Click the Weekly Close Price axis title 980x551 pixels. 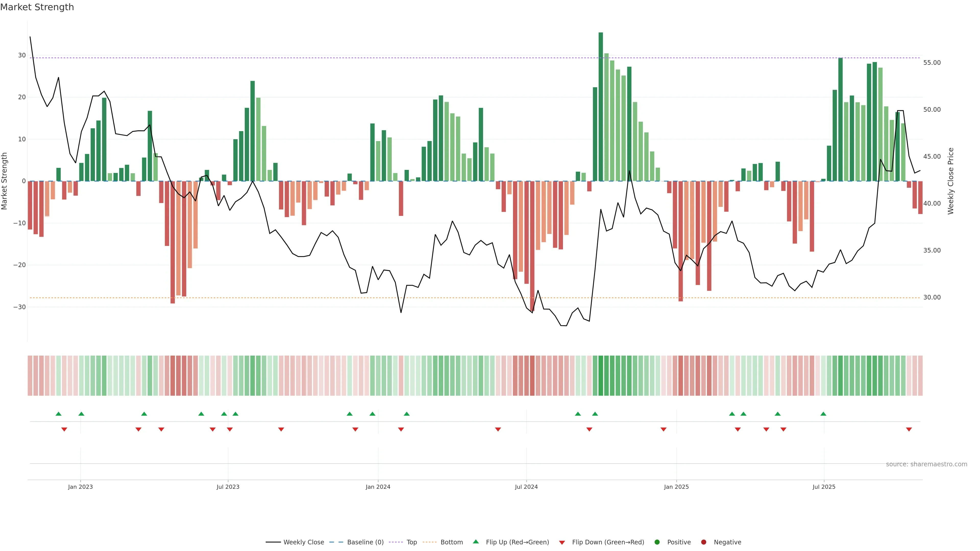[951, 181]
